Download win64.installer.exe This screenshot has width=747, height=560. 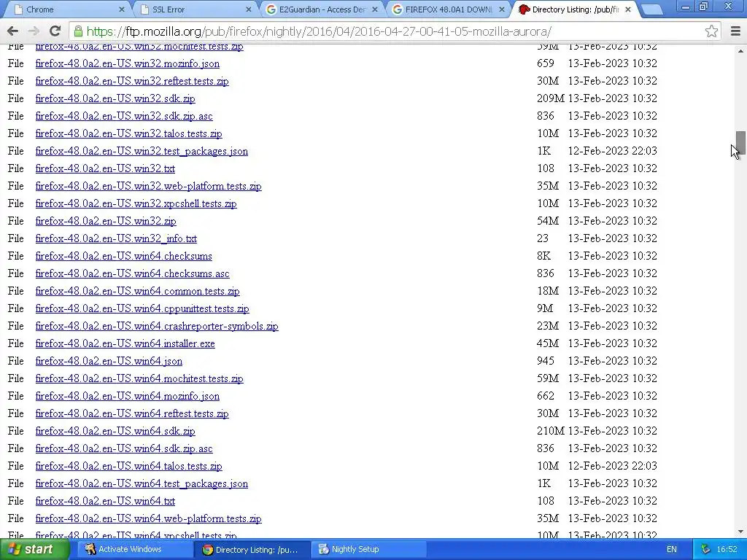[x=125, y=344]
